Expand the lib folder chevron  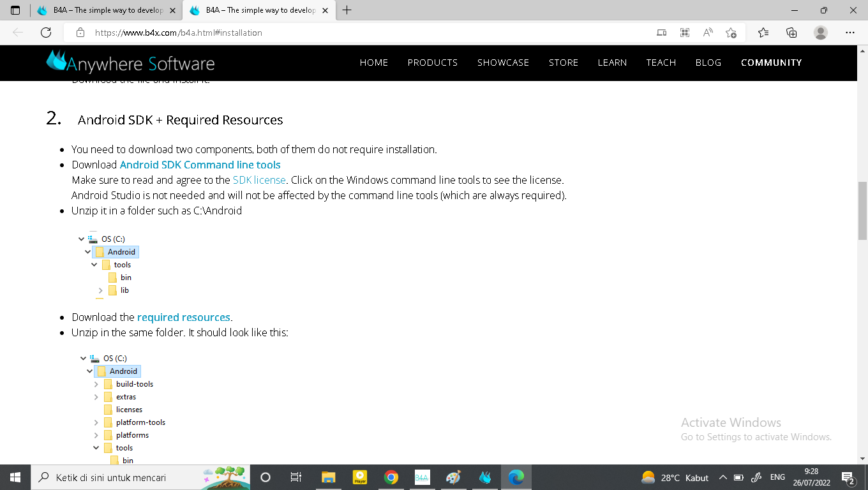pyautogui.click(x=101, y=290)
